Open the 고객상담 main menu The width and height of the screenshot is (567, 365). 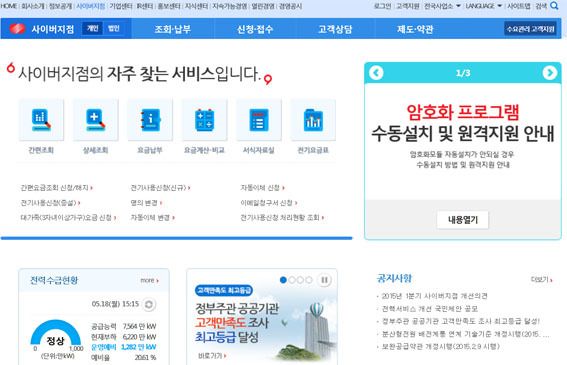tap(335, 29)
